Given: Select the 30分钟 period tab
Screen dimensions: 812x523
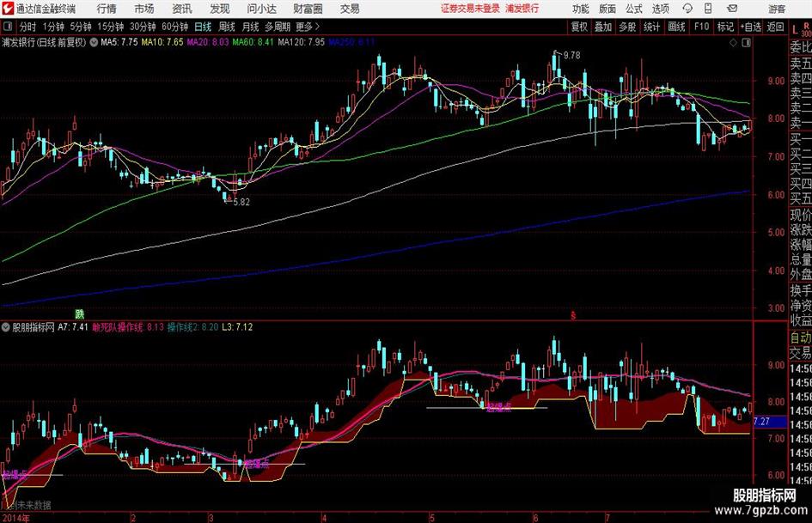Looking at the screenshot, I should point(143,27).
